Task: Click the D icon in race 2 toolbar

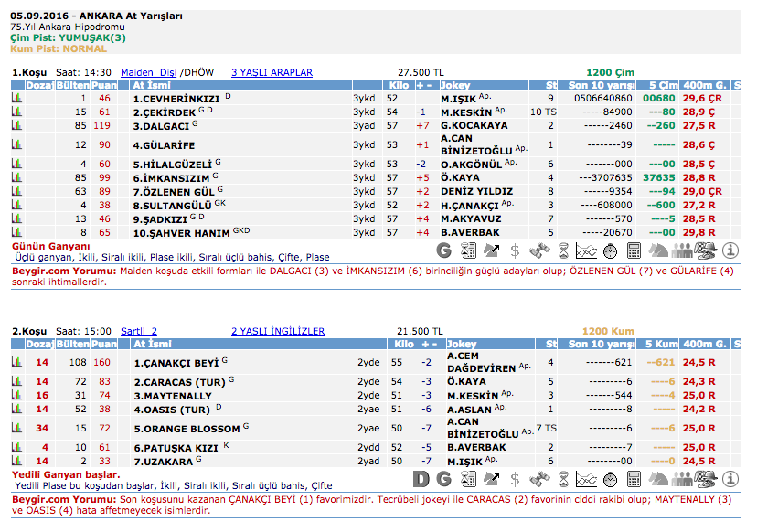Action: tap(421, 478)
